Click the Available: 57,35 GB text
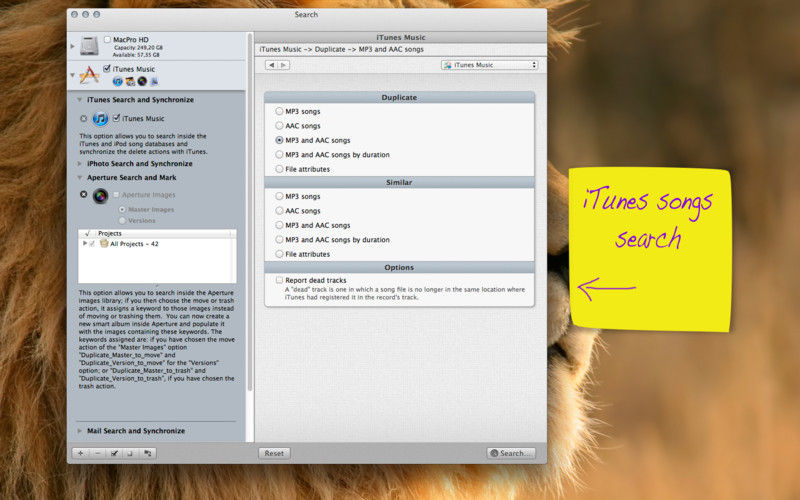 click(136, 55)
